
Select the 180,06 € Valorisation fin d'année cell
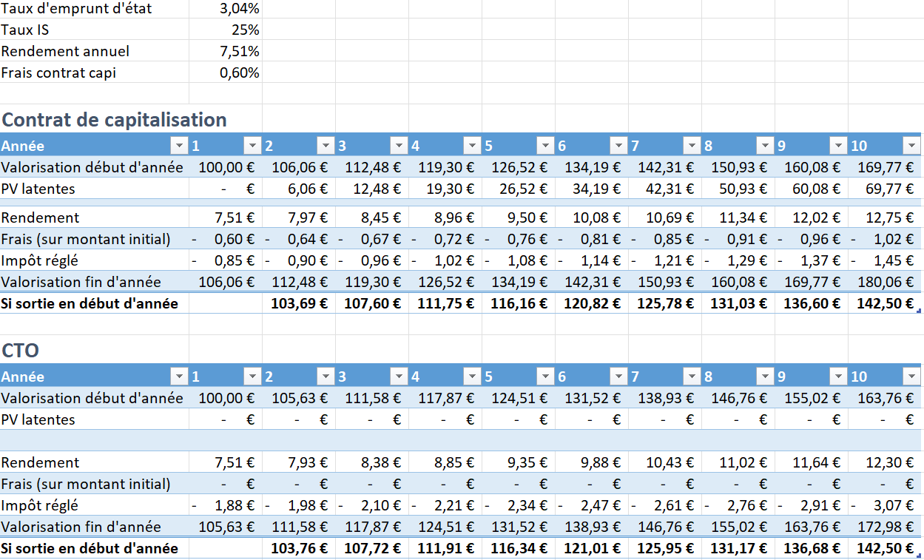click(x=886, y=282)
